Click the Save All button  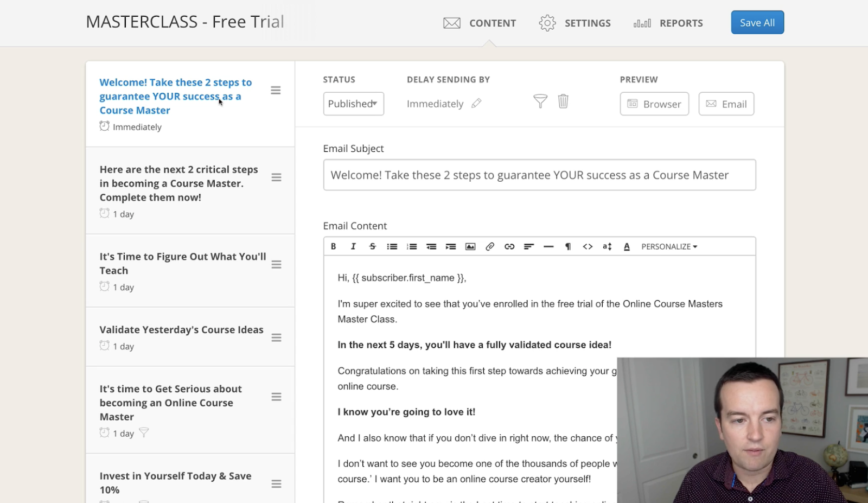click(x=757, y=23)
